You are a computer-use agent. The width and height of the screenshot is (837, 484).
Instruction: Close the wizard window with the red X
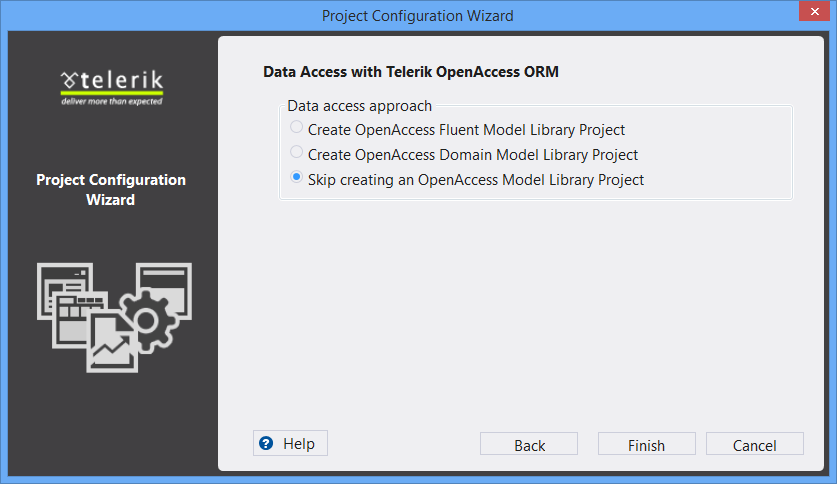click(x=815, y=11)
